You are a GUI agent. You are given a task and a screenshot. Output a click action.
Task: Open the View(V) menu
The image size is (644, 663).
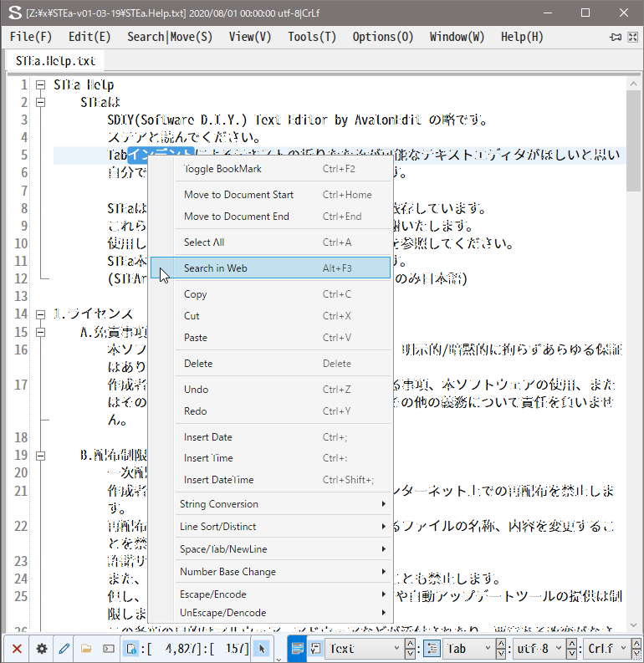point(250,37)
